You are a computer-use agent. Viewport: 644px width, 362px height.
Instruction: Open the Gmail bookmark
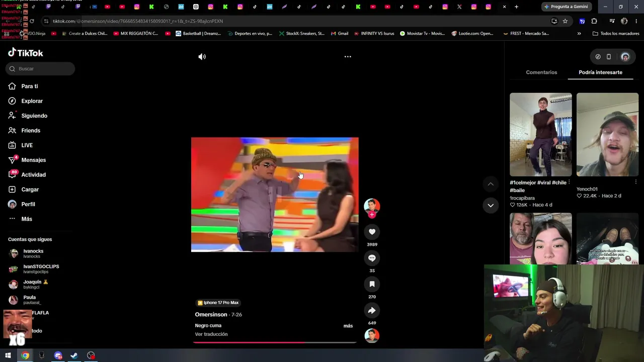click(340, 34)
